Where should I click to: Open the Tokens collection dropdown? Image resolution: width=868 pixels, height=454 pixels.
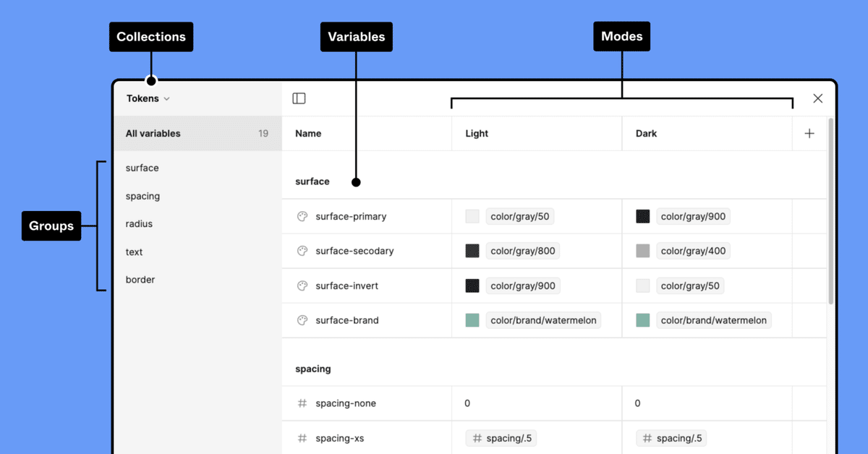[x=148, y=98]
